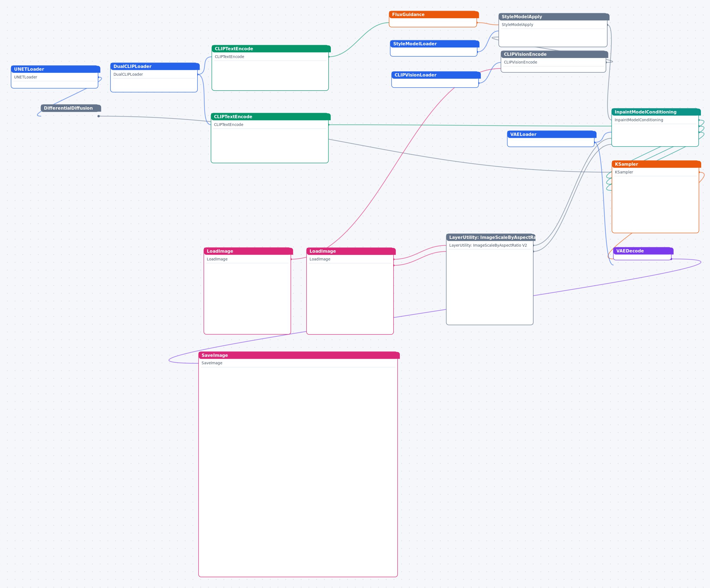This screenshot has height=588, width=710.
Task: Select the blue VAELoader node header
Action: coord(551,134)
